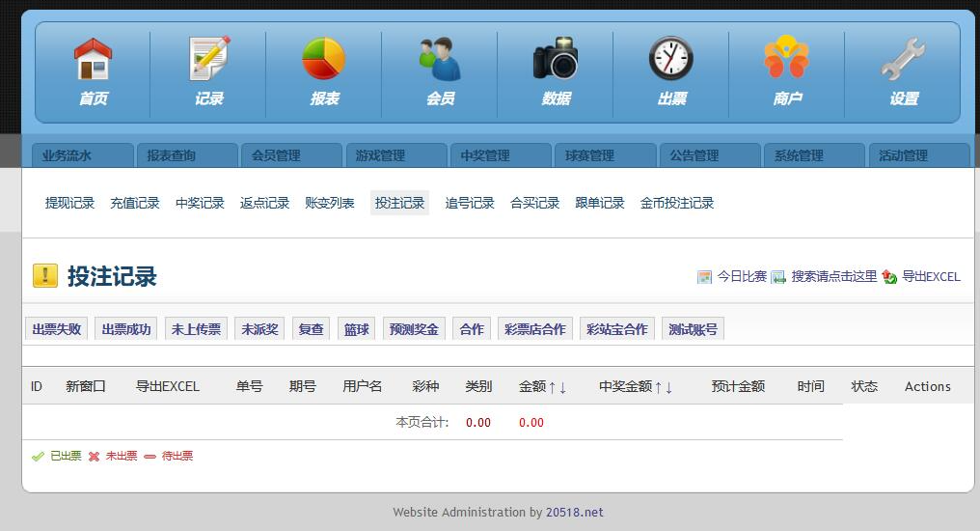Filter by 出票成功 button
This screenshot has height=531, width=980.
pyautogui.click(x=126, y=329)
